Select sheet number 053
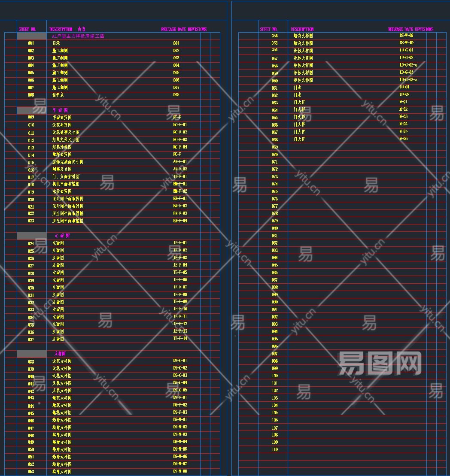Viewport: 450px width, 476px height. click(x=31, y=472)
